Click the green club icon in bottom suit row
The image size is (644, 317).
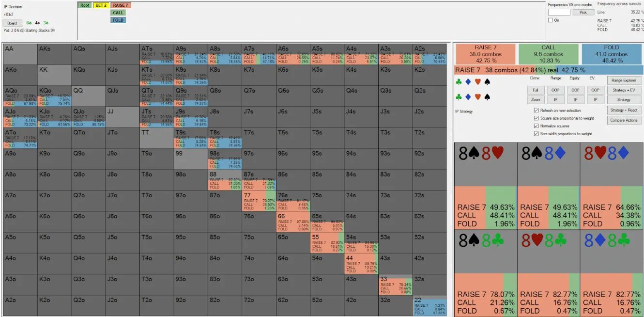(459, 97)
